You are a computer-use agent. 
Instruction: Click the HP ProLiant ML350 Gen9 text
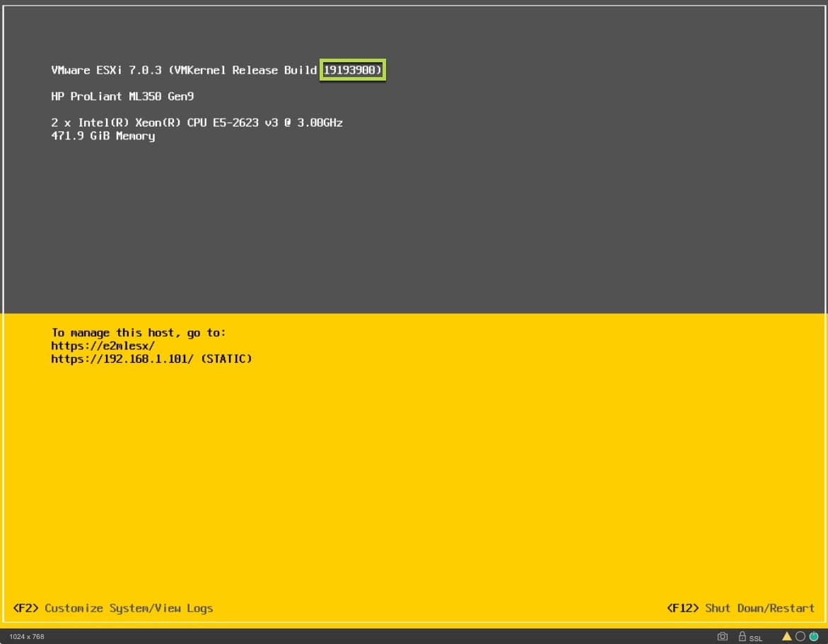[122, 97]
